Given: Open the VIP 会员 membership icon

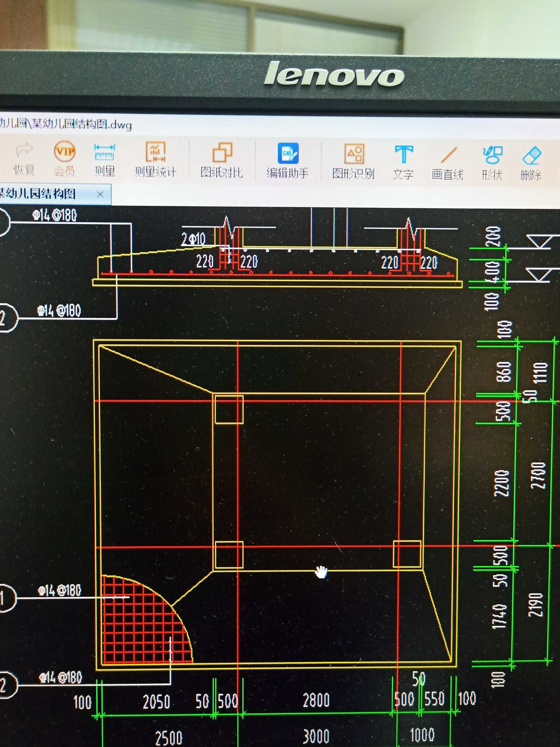Looking at the screenshot, I should tap(64, 159).
